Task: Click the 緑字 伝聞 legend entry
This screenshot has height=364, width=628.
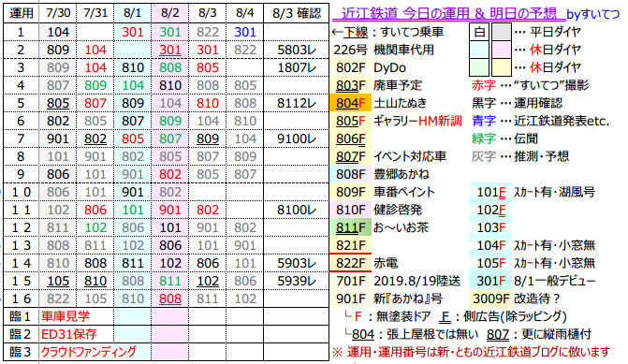Action: click(x=504, y=138)
